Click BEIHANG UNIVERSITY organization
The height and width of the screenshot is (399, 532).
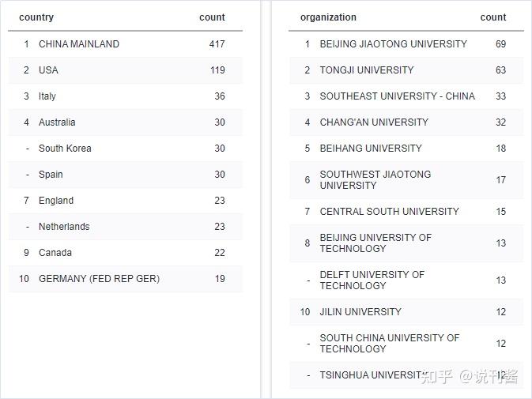tap(371, 149)
